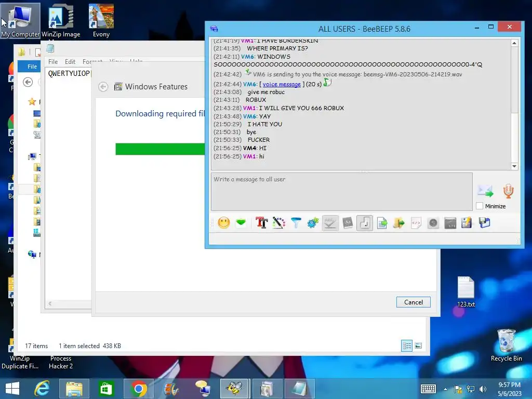
Task: Switch File Explorer to large icons view
Action: coord(418,345)
